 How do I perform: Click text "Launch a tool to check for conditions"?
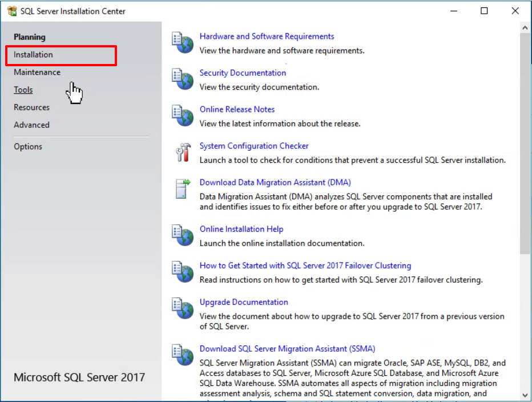(x=267, y=160)
